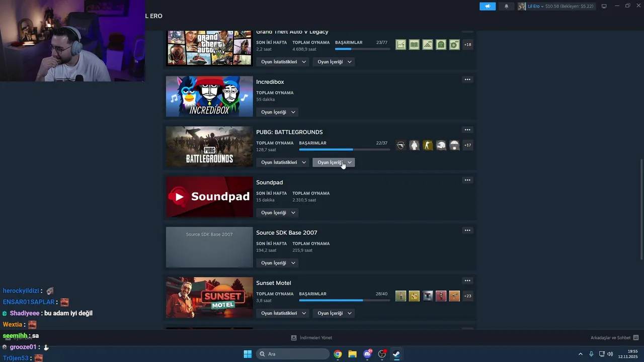Click the PUBG achievements progress bar
Screen dimensions: 644x362
click(345, 149)
